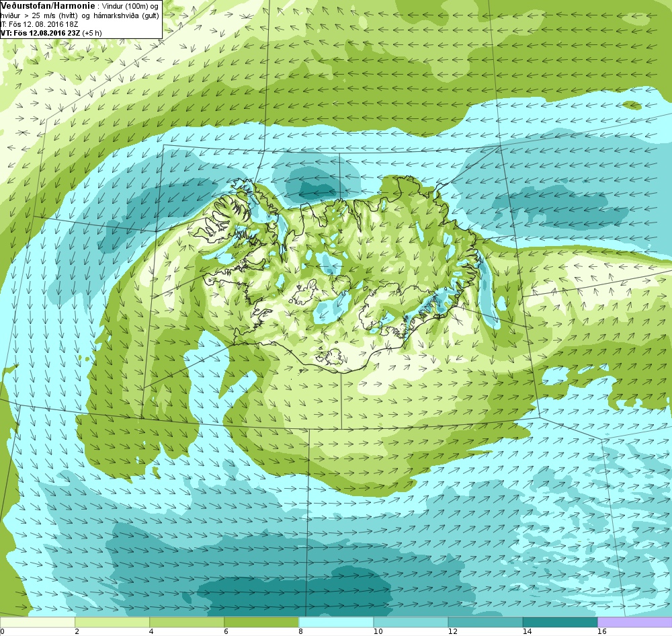Image resolution: width=672 pixels, height=636 pixels.
Task: Click the 4–6 m/s green legend swatch
Action: [x=186, y=622]
